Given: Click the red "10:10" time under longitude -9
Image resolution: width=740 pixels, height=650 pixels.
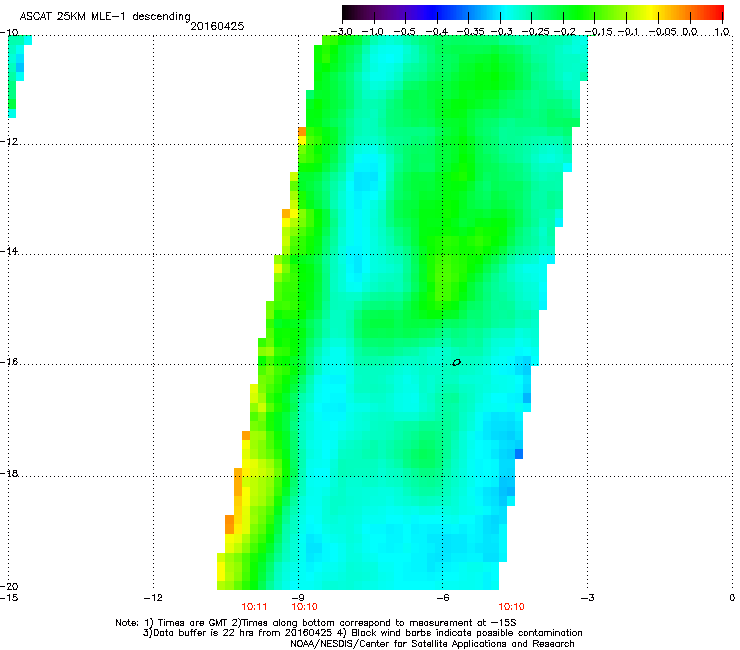Looking at the screenshot, I should 304,607.
